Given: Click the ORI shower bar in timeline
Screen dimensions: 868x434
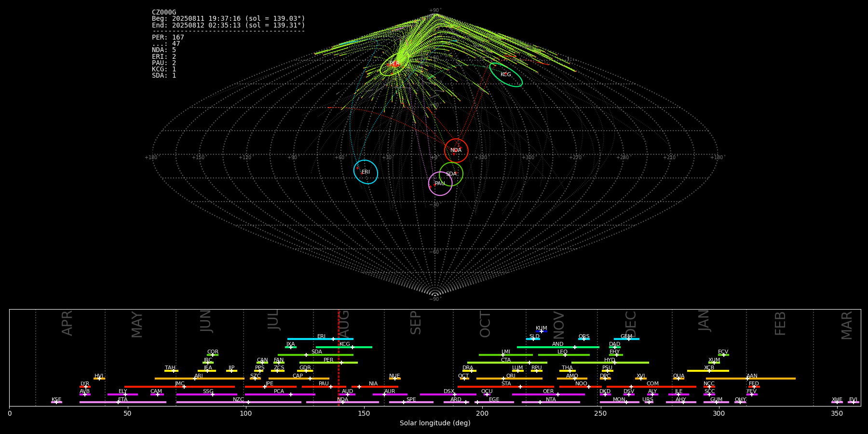Looking at the screenshot, I should tap(509, 379).
